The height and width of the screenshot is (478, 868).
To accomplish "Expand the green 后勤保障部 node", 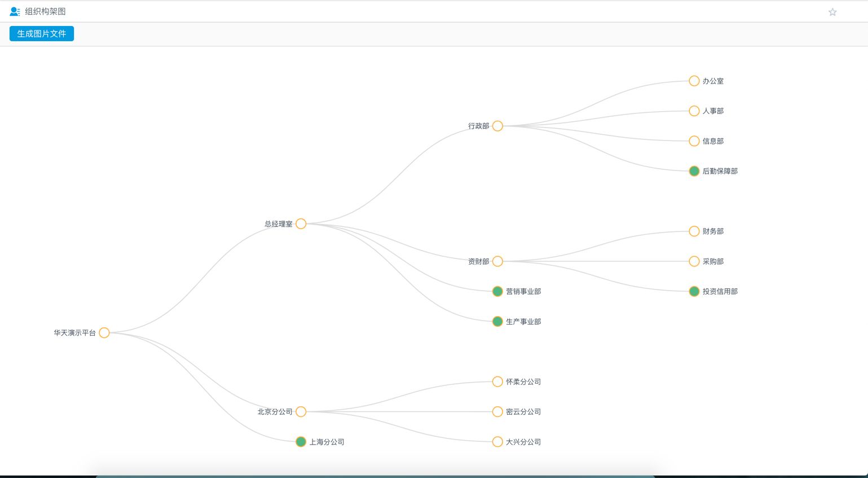I will coord(694,171).
